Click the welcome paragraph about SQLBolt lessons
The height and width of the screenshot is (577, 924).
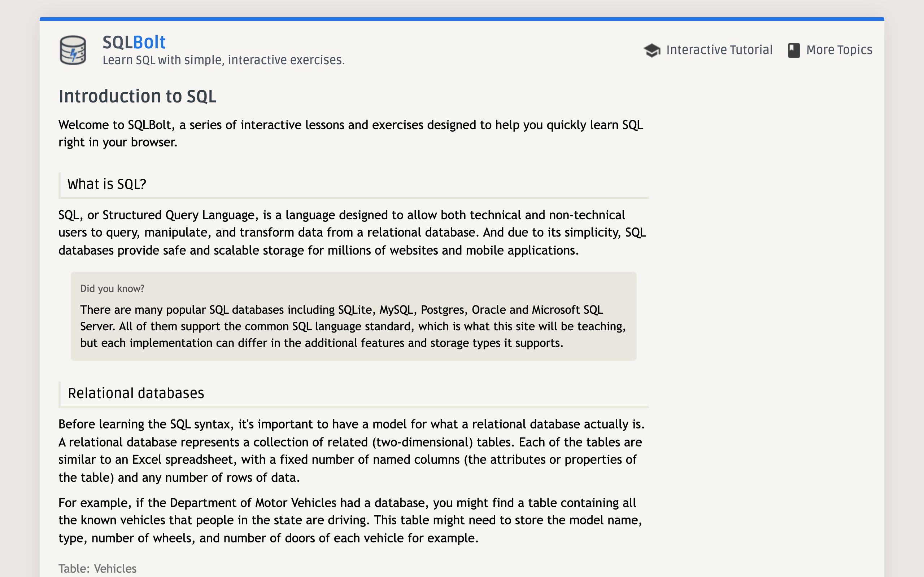(351, 133)
